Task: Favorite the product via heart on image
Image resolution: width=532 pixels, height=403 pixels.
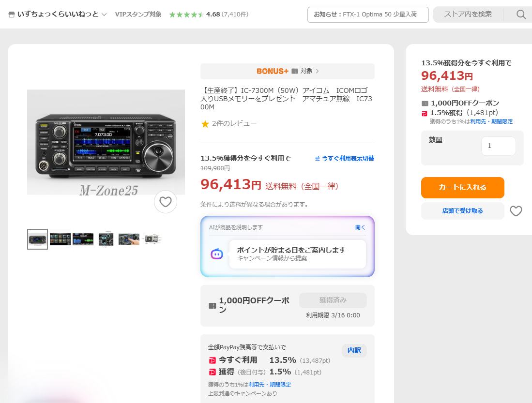Action: coord(166,202)
